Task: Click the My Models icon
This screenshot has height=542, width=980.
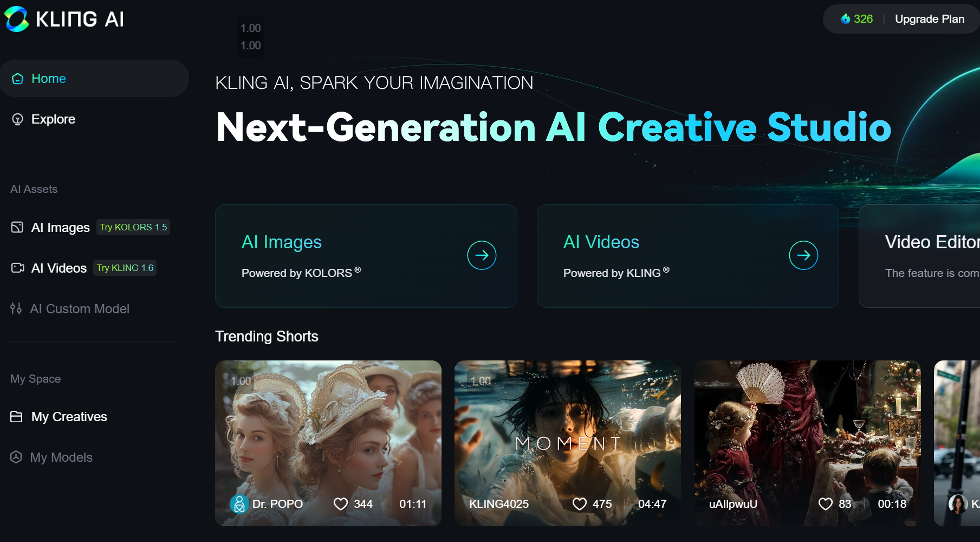Action: pos(16,457)
